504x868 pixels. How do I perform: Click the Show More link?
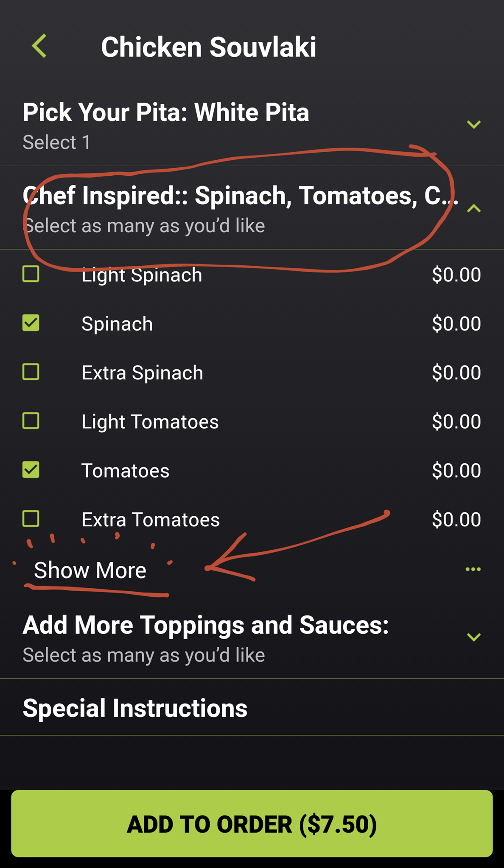pos(90,570)
